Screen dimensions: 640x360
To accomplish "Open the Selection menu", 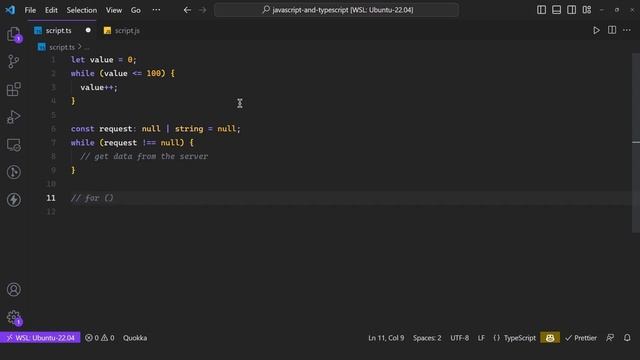I will tap(82, 10).
